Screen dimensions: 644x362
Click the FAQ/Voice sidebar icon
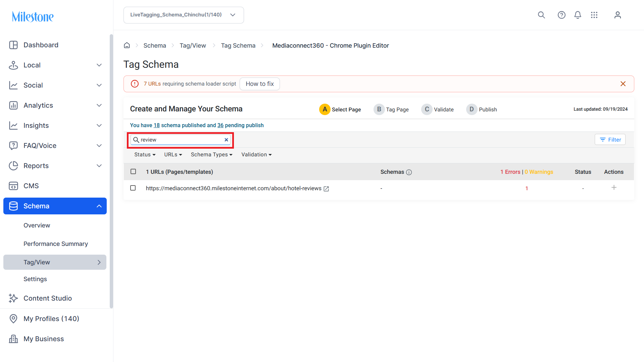13,146
